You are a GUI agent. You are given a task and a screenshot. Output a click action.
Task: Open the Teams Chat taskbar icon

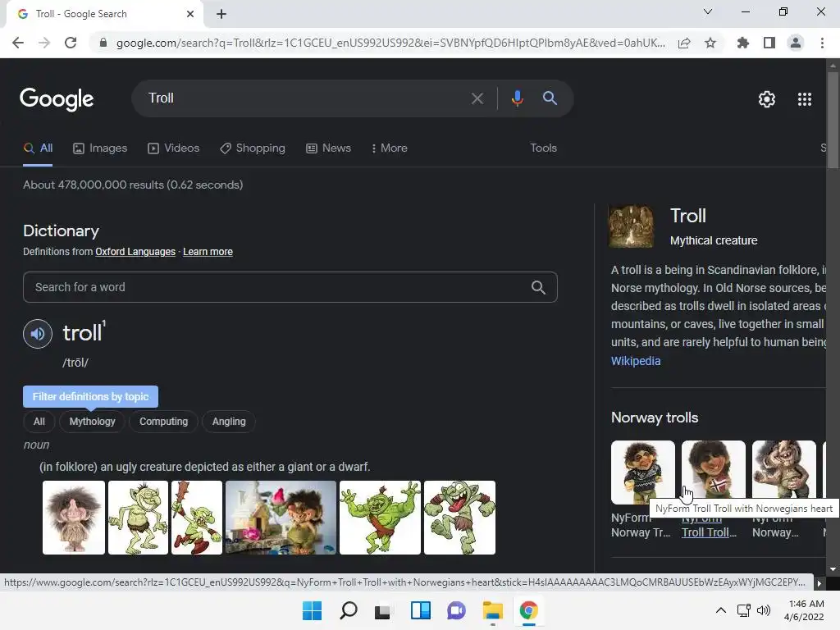point(456,610)
